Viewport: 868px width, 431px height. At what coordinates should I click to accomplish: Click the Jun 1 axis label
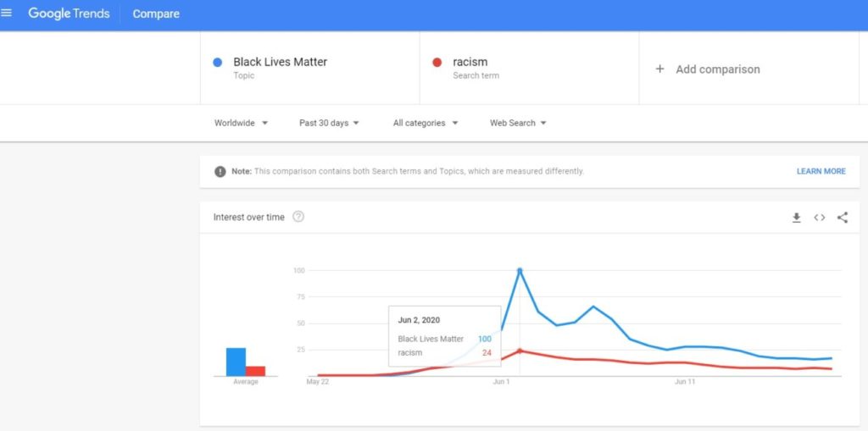[501, 382]
